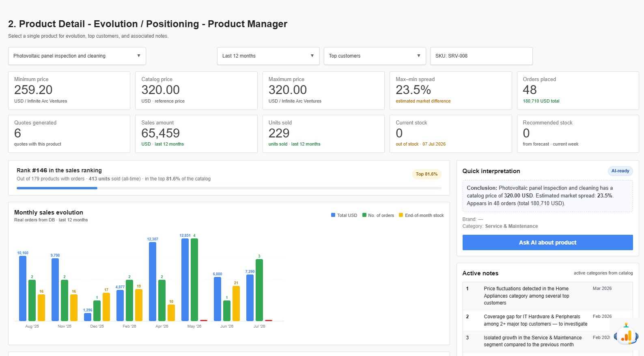Screen dimensions: 644x356
Task: Click the active categories from catalog text
Action: tap(603, 273)
